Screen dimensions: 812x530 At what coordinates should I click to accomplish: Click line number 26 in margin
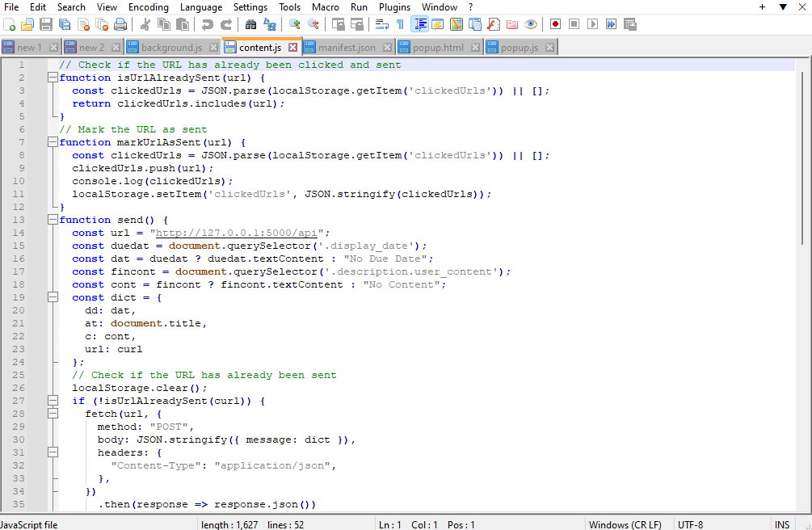[19, 388]
